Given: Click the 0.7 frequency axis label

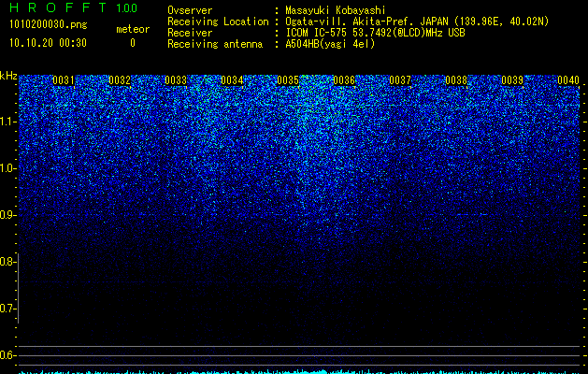Looking at the screenshot, I should click(7, 309).
